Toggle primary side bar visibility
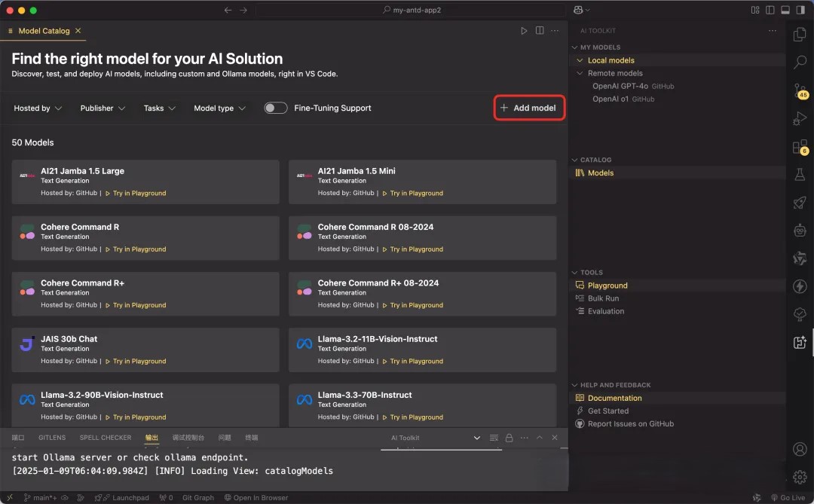814x504 pixels. (x=770, y=10)
